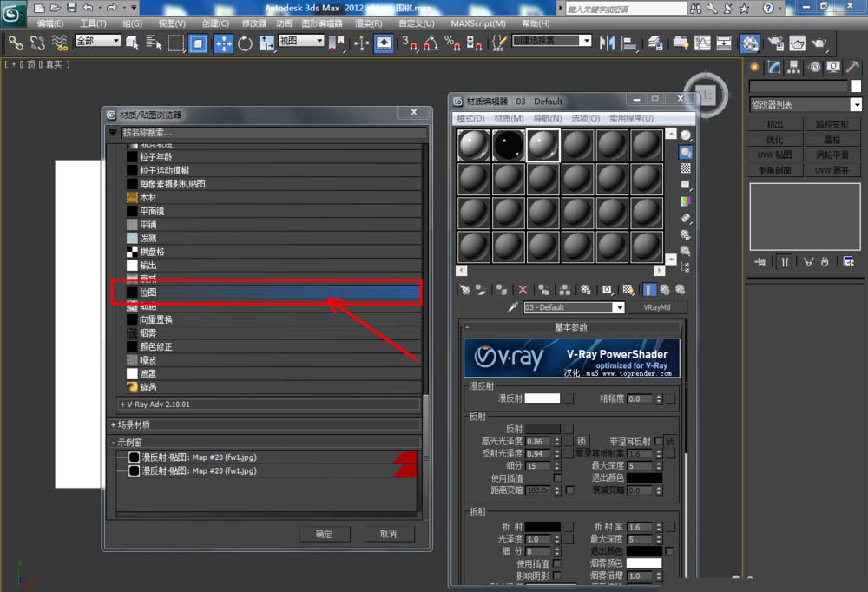The width and height of the screenshot is (868, 592).
Task: Open the 工具(T) menu
Action: point(93,23)
